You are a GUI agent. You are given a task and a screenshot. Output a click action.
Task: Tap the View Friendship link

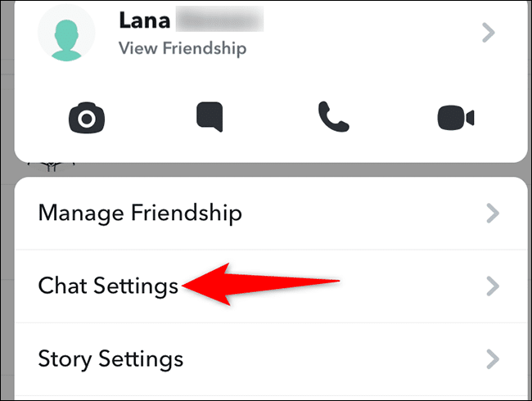pyautogui.click(x=183, y=48)
